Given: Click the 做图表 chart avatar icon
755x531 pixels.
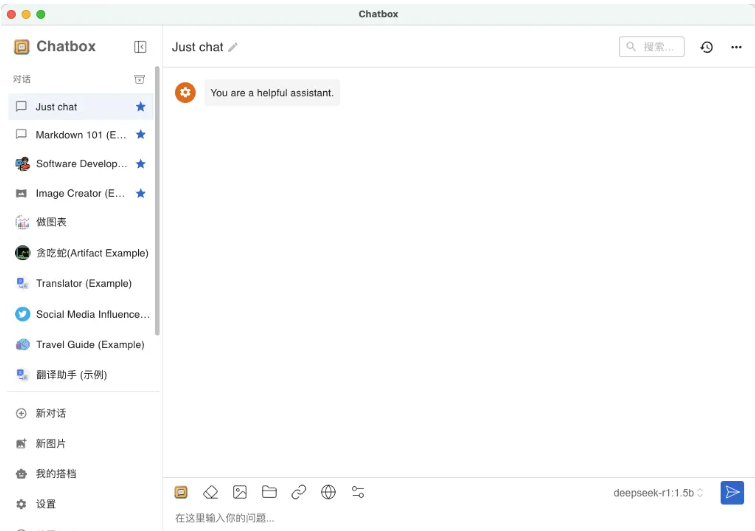Looking at the screenshot, I should click(22, 222).
